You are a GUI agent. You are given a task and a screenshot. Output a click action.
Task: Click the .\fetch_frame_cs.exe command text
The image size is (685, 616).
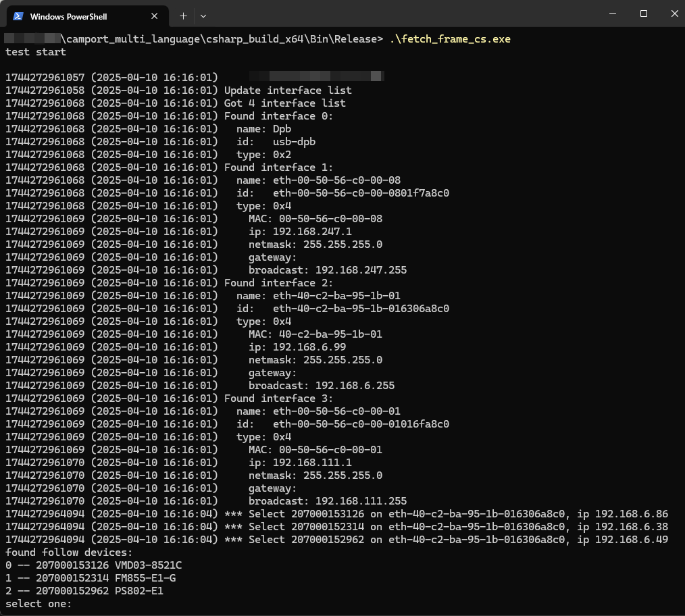450,39
